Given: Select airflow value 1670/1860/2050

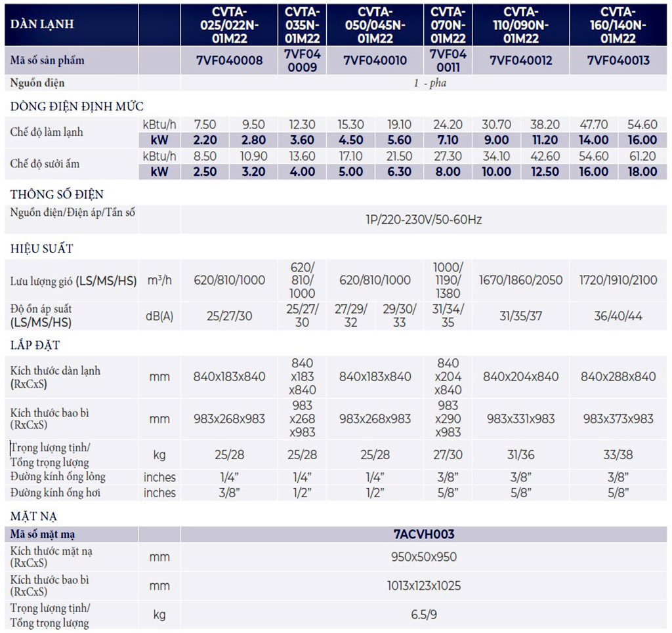Looking at the screenshot, I should (x=521, y=280).
